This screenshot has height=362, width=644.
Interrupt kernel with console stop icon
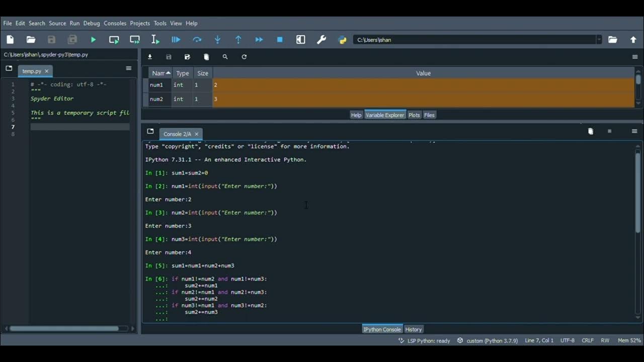[609, 131]
